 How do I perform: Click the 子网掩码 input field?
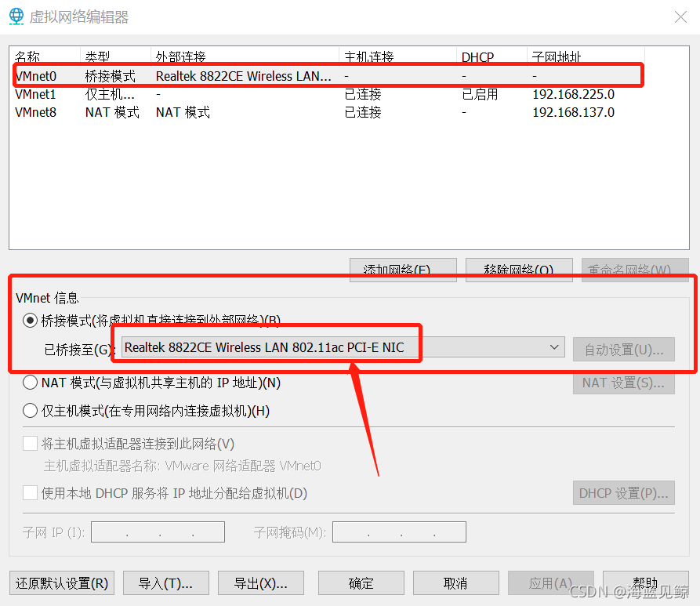(x=400, y=532)
